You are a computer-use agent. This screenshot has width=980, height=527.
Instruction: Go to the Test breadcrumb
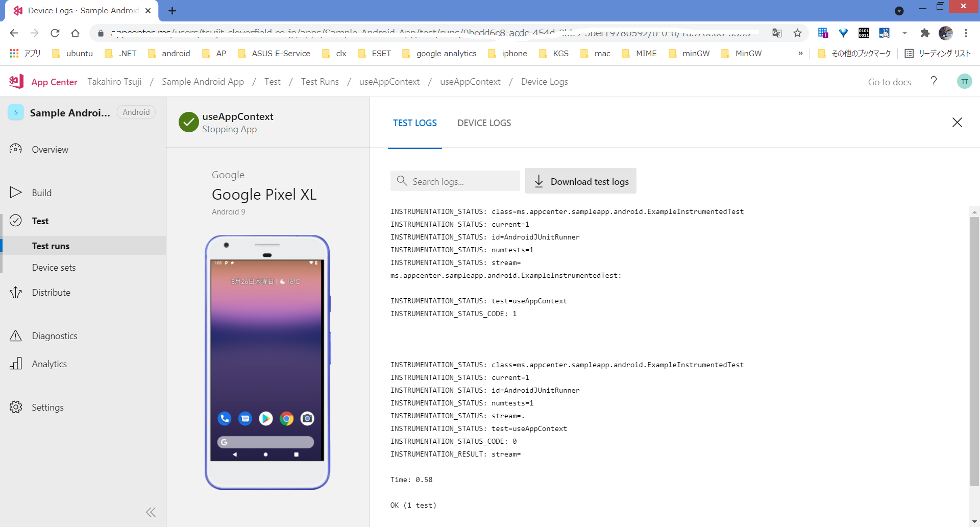(x=272, y=82)
